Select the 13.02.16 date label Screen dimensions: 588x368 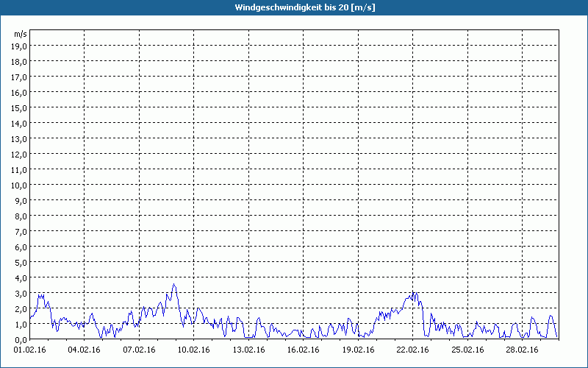pyautogui.click(x=248, y=350)
